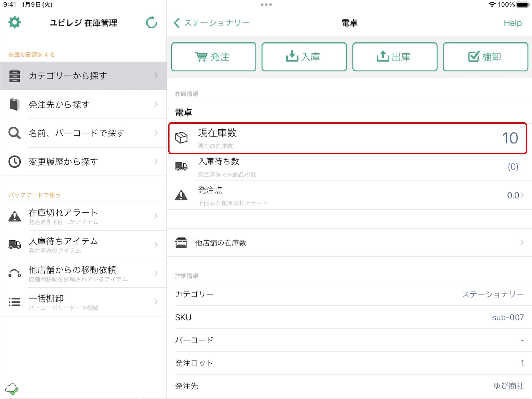Tap the 発注先 value ゆび商社
The width and height of the screenshot is (532, 399).
[508, 386]
